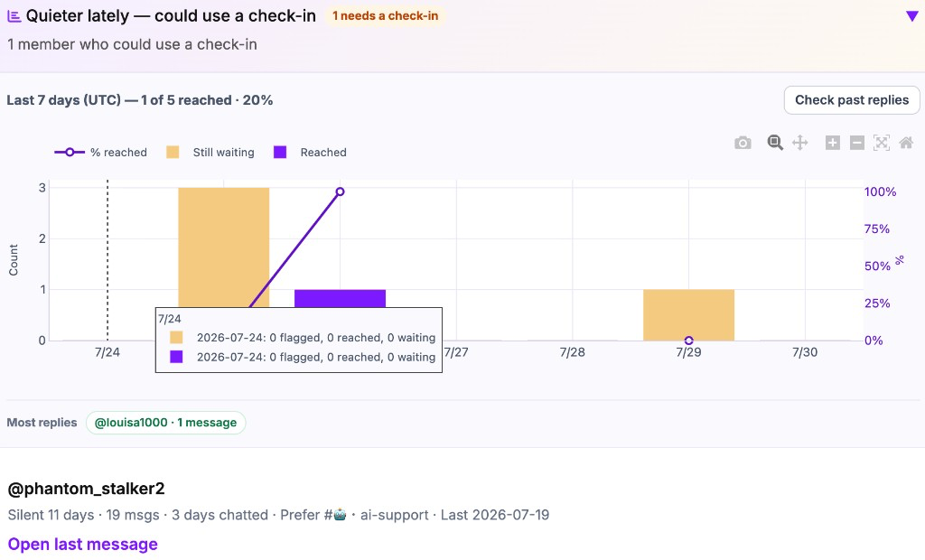
Task: Zoom in using the plus chart icon
Action: (832, 143)
